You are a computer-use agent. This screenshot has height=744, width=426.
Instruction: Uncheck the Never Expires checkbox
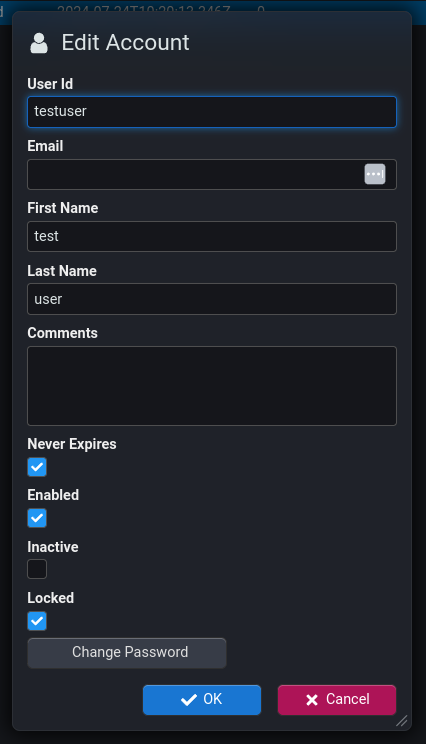pos(37,467)
